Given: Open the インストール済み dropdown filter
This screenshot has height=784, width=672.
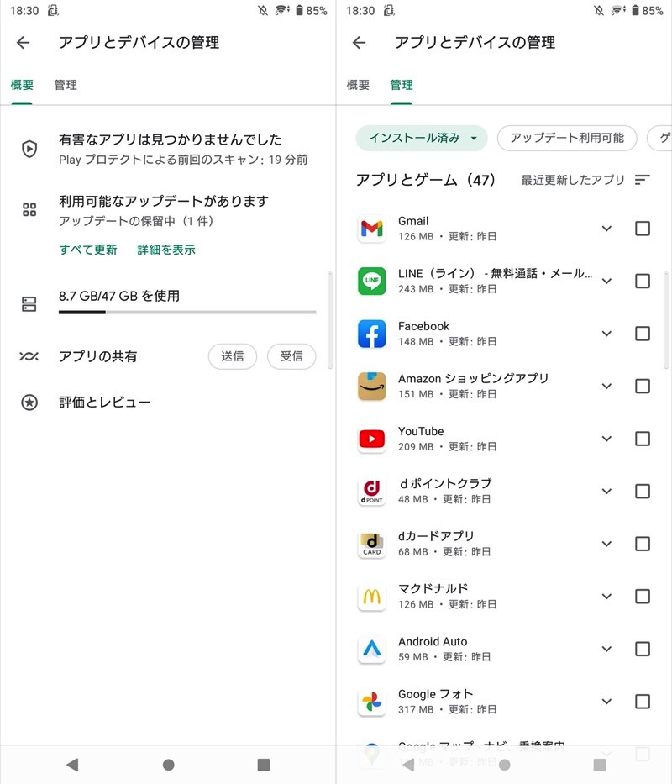Looking at the screenshot, I should 422,138.
